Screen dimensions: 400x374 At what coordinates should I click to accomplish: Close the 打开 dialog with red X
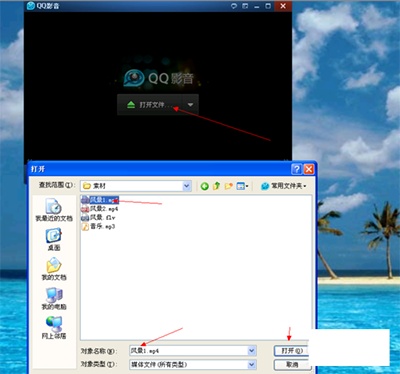pos(309,169)
